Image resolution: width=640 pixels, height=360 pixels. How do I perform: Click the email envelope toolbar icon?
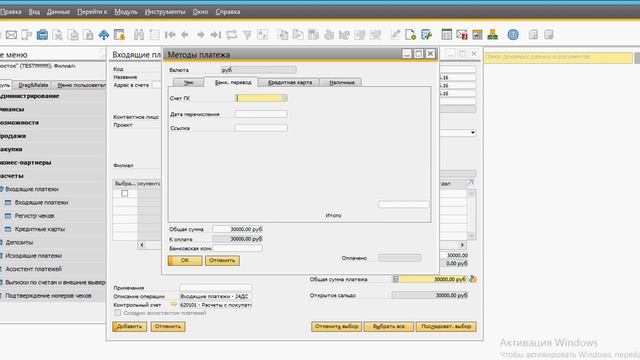click(x=11, y=35)
